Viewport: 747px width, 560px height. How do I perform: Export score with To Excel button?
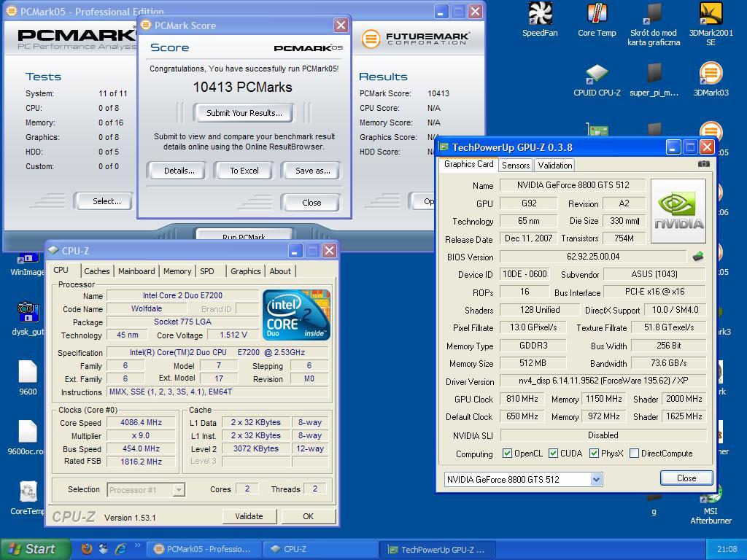tap(244, 171)
